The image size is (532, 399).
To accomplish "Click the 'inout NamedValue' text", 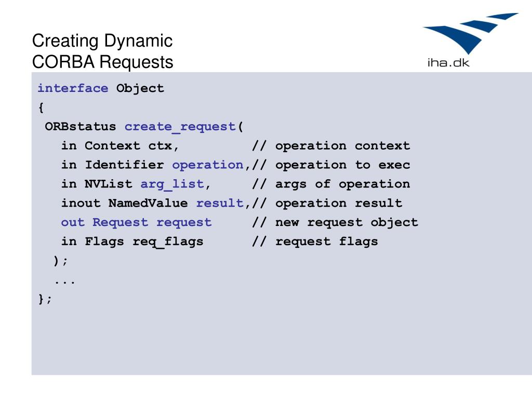I will [x=125, y=203].
